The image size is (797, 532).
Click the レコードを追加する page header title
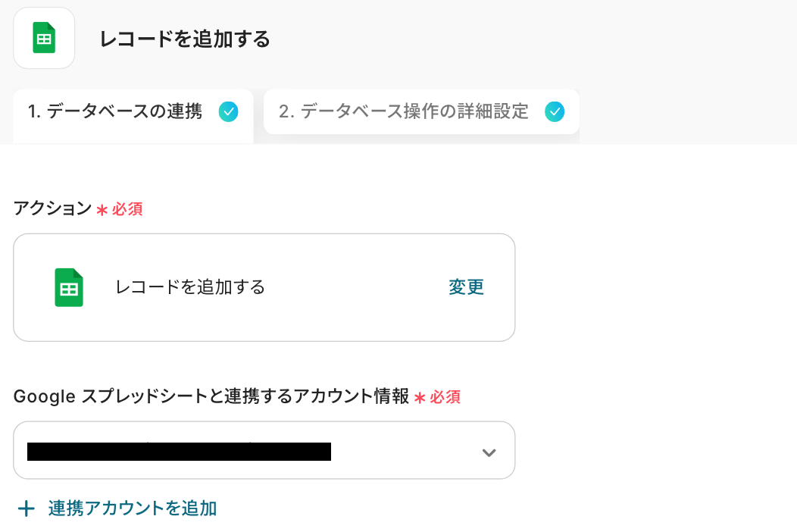click(185, 39)
